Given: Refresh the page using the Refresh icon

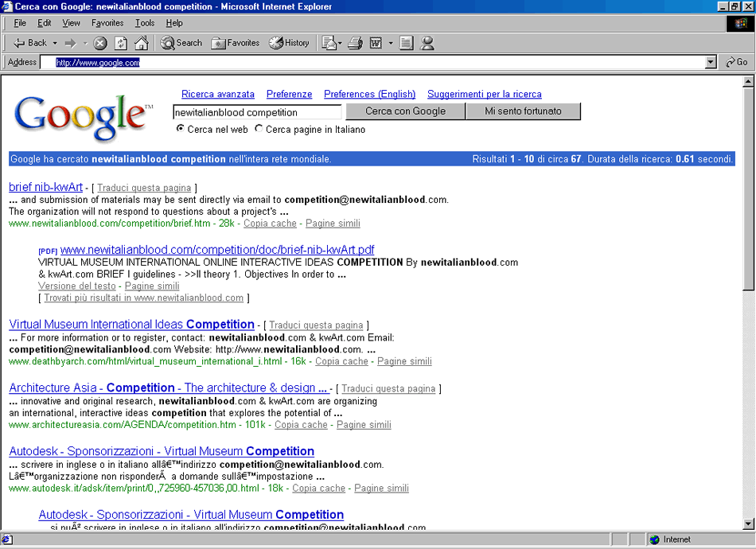Looking at the screenshot, I should coord(120,43).
